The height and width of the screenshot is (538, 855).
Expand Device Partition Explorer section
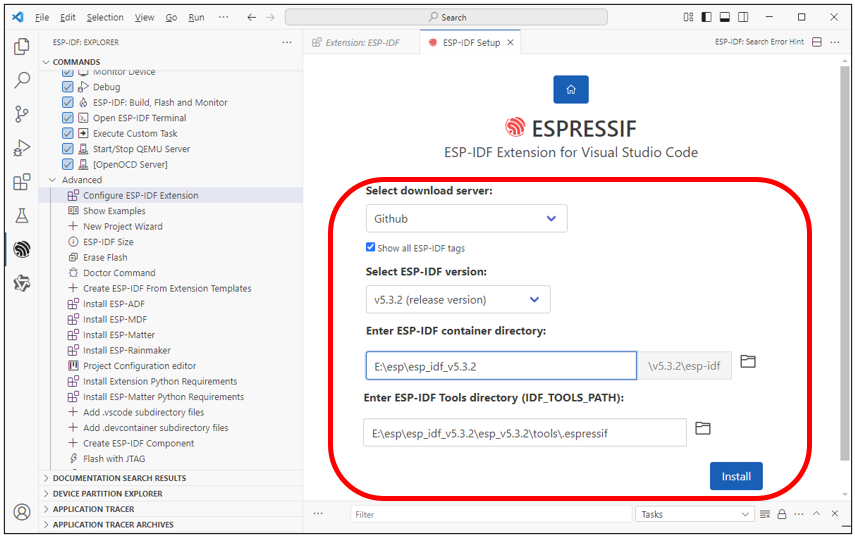click(107, 493)
